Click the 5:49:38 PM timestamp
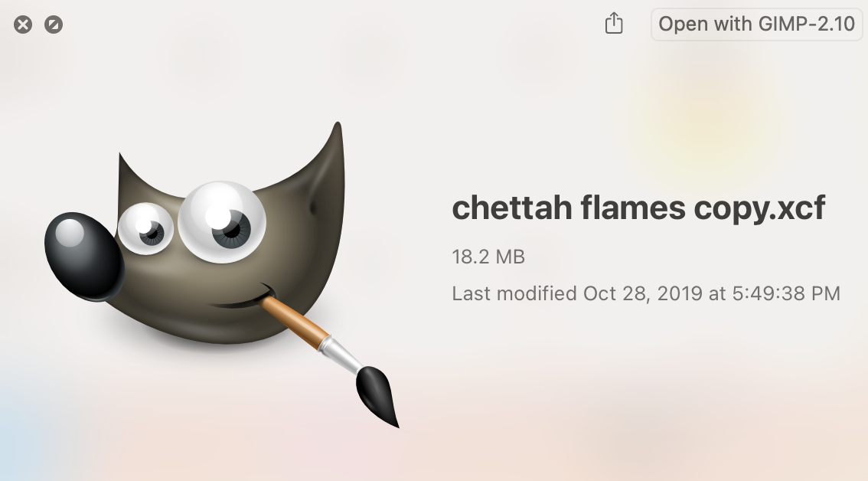Image resolution: width=868 pixels, height=481 pixels. pyautogui.click(x=786, y=293)
